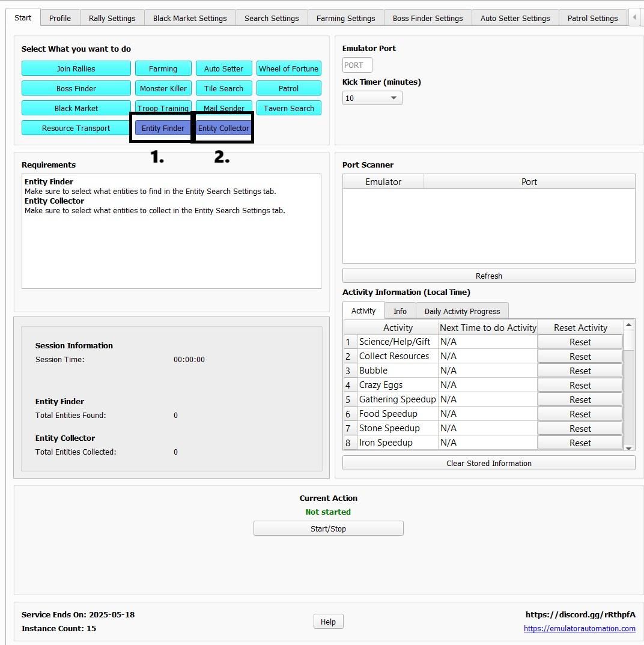Toggle the Join Rallies activity button

tap(76, 68)
